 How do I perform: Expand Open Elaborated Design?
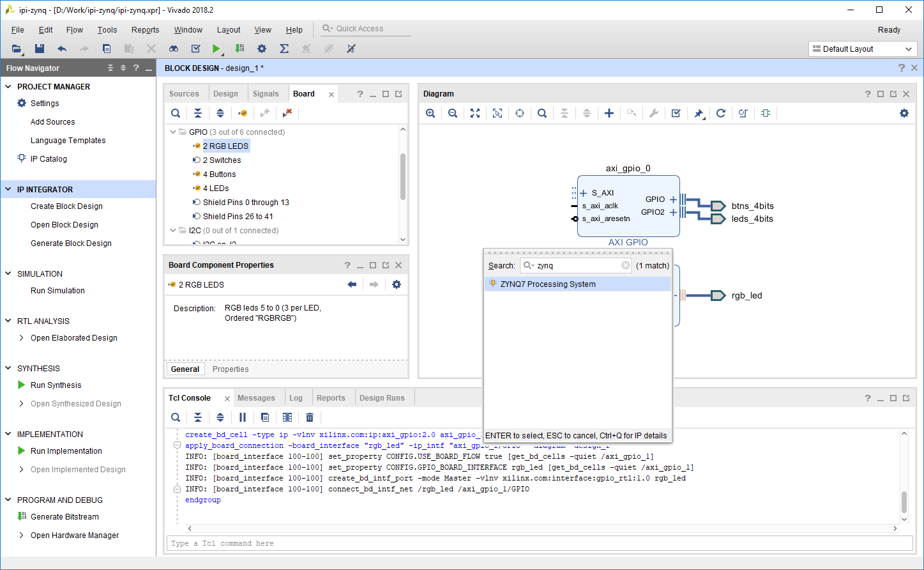point(22,338)
